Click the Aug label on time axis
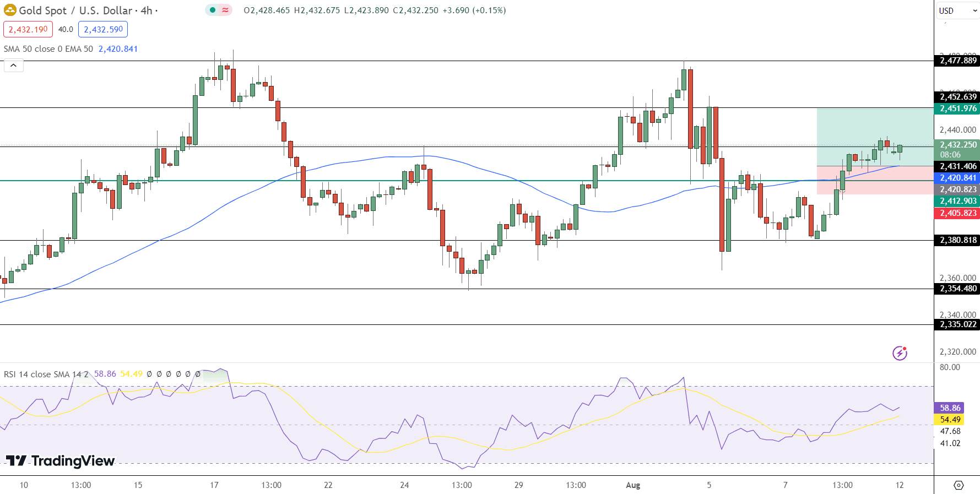 click(x=633, y=485)
